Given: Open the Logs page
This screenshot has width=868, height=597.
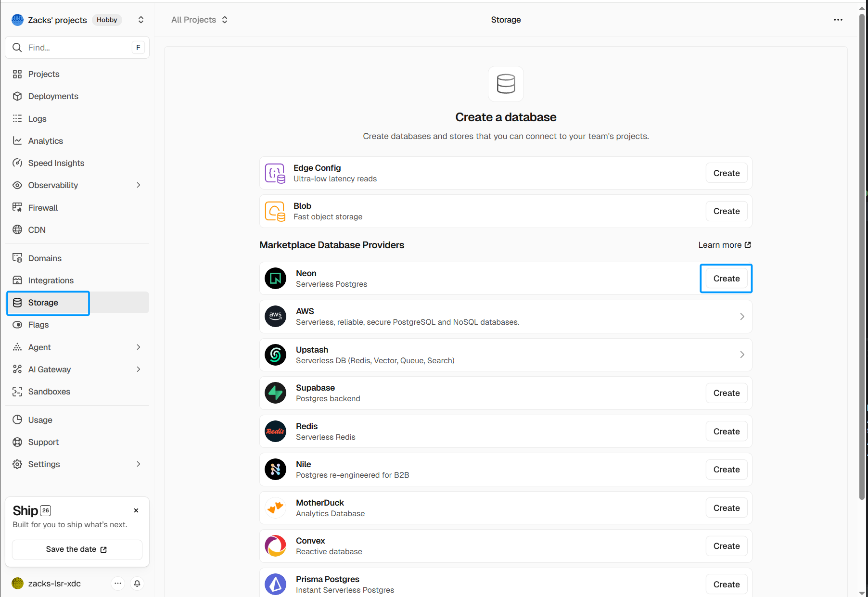Looking at the screenshot, I should point(78,118).
